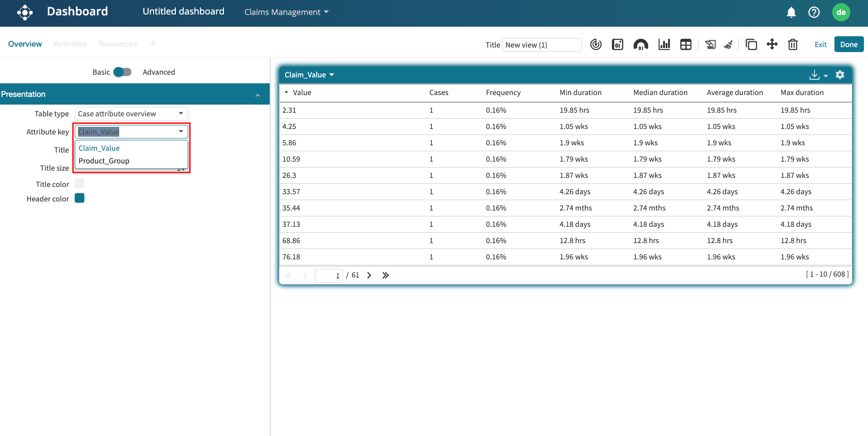Click the broom clear icon

728,44
